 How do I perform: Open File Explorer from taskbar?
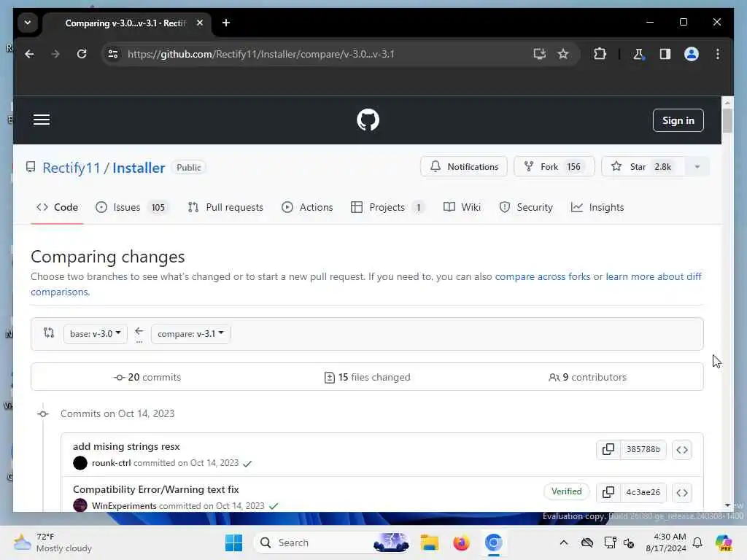click(429, 542)
